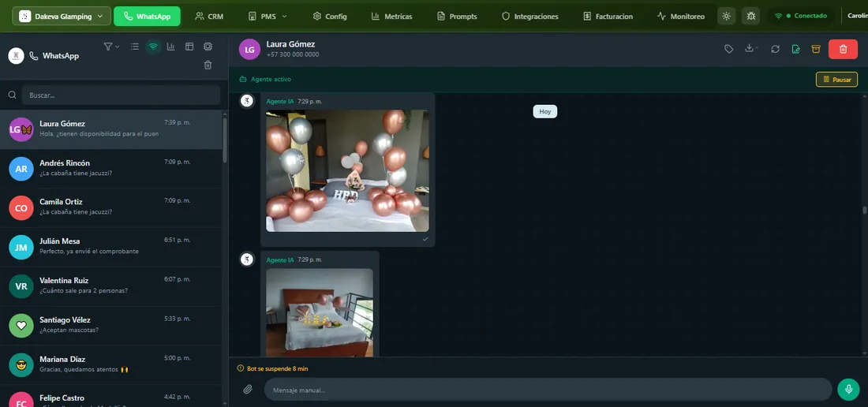Click the Conectado connection status indicator

click(x=800, y=16)
